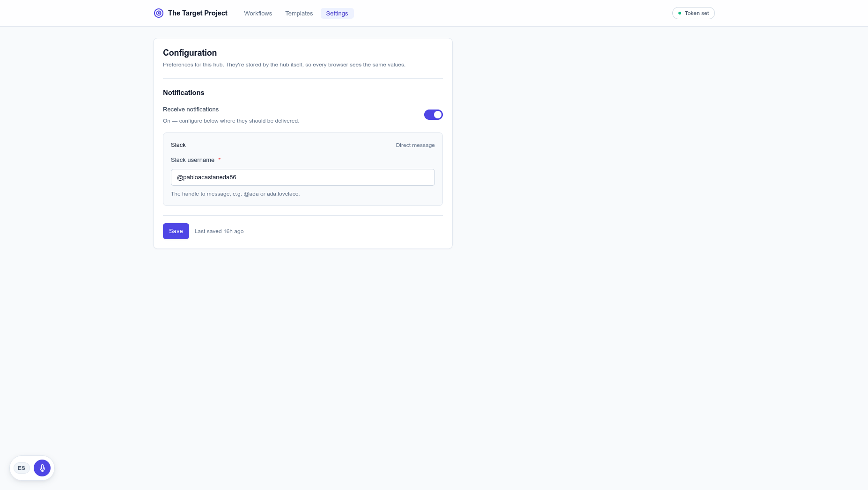Image resolution: width=868 pixels, height=490 pixels.
Task: Click the Configuration heading
Action: pyautogui.click(x=190, y=53)
